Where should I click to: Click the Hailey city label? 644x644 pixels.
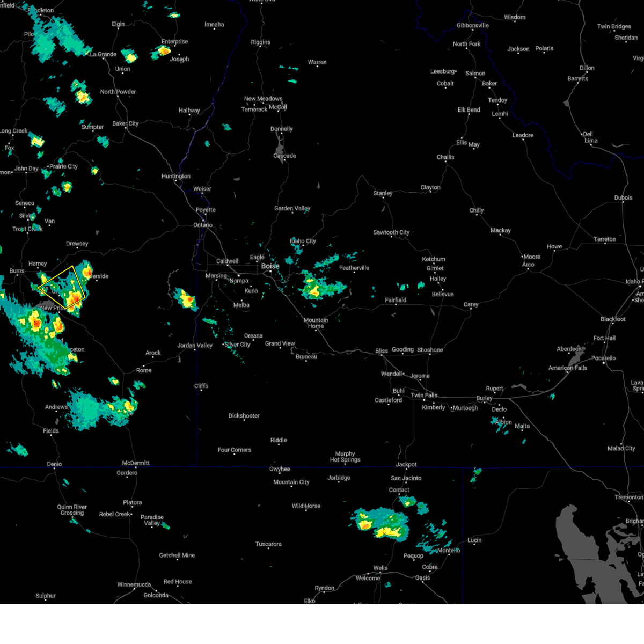(x=438, y=279)
